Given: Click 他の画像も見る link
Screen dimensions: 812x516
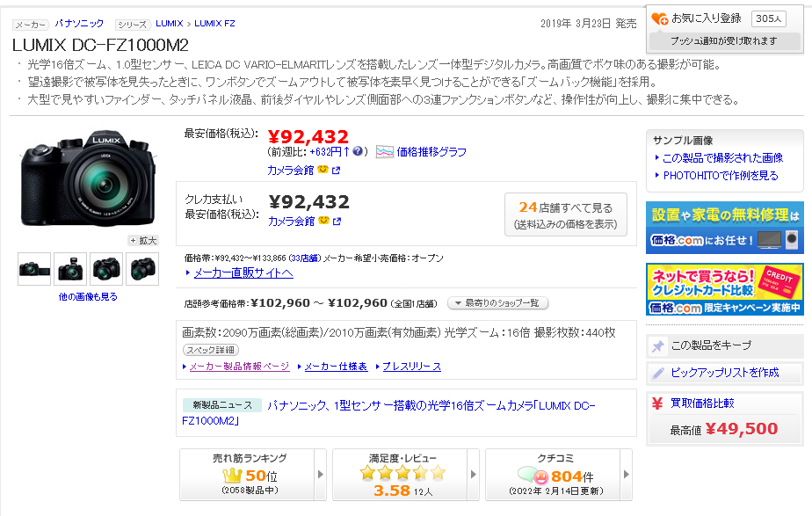Looking at the screenshot, I should pos(88,297).
